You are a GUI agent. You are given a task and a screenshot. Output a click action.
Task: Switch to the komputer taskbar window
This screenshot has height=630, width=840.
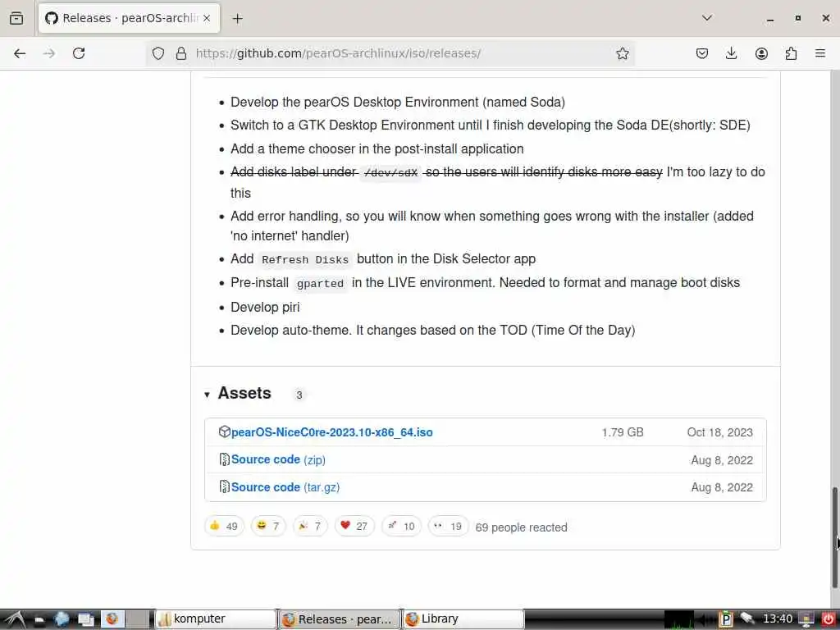(216, 619)
